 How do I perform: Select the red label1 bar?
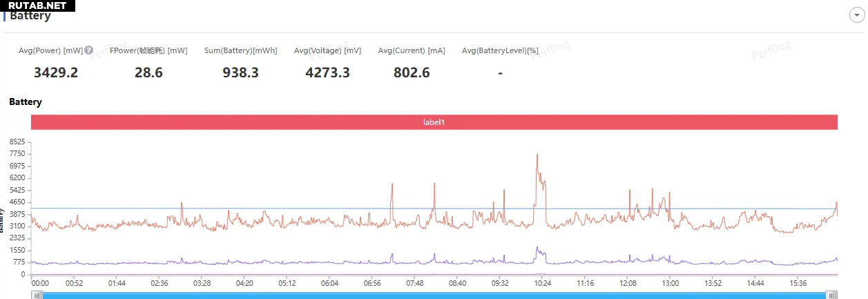pyautogui.click(x=434, y=122)
